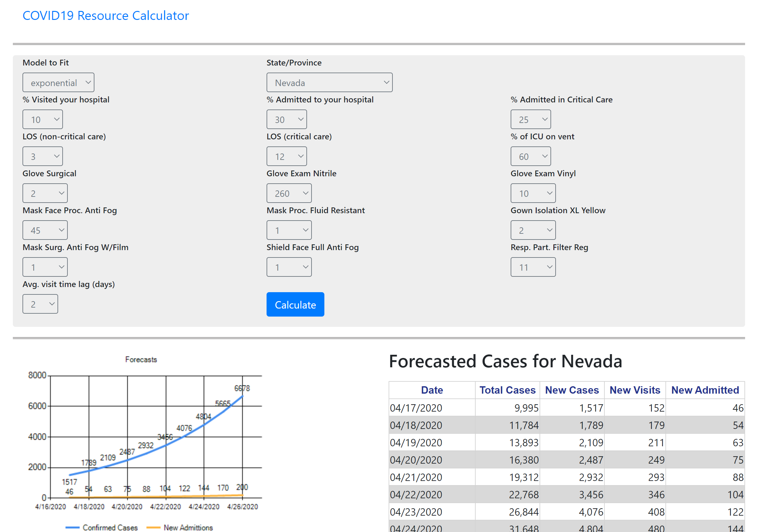Open Mask Face Proc. Anti Fog dropdown

tap(45, 230)
